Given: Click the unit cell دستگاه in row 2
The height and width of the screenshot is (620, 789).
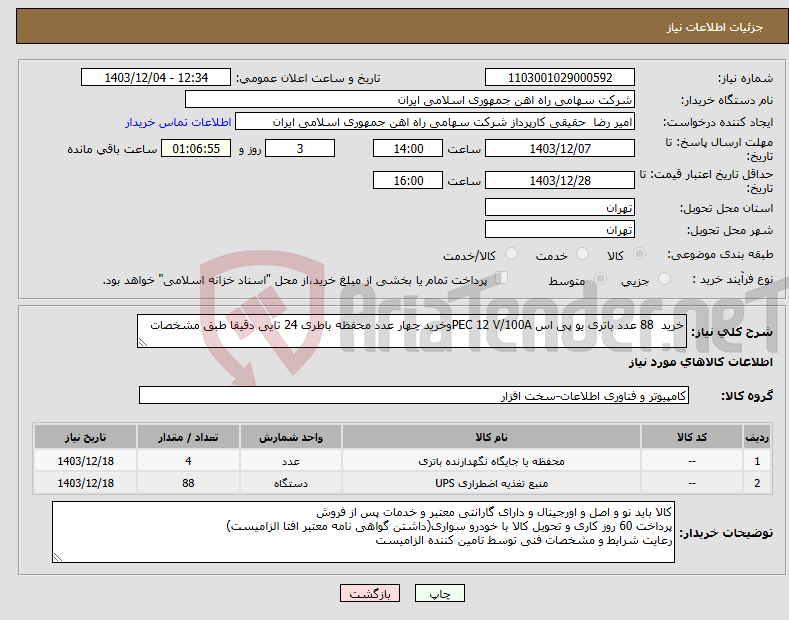Looking at the screenshot, I should [290, 484].
